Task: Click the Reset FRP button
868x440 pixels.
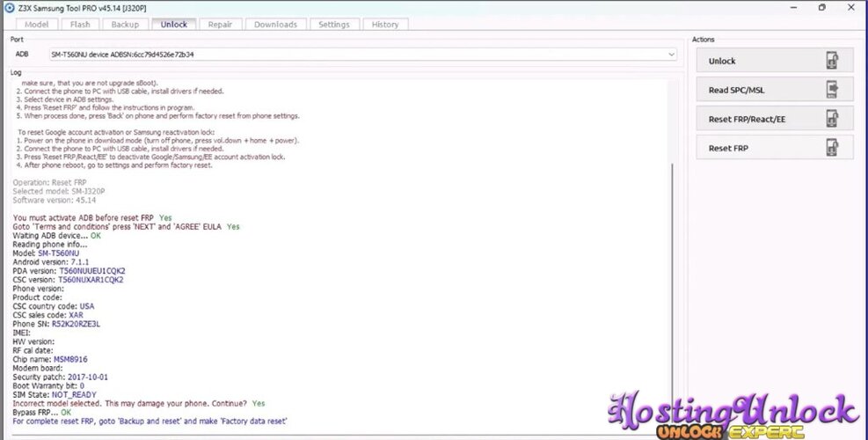Action: pyautogui.click(x=775, y=148)
